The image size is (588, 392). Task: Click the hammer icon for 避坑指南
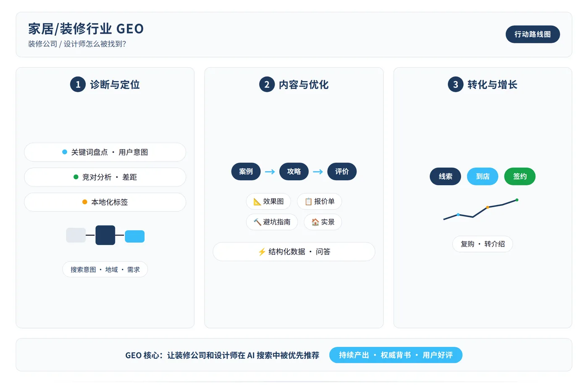click(x=257, y=222)
